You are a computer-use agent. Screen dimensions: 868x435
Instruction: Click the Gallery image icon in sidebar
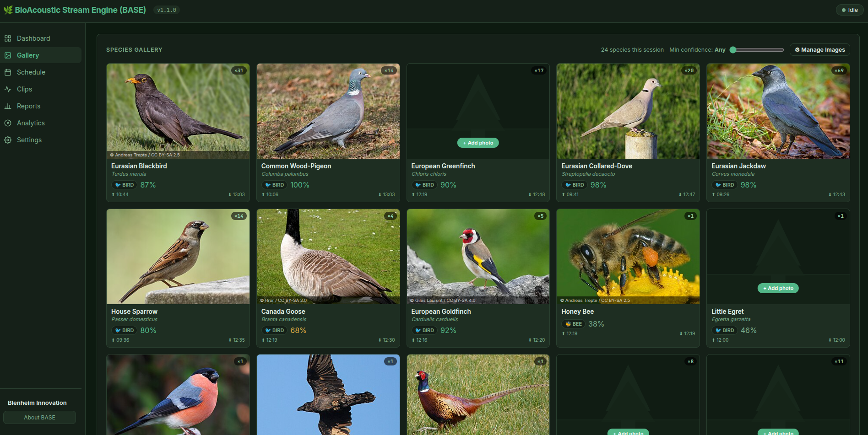(x=8, y=55)
